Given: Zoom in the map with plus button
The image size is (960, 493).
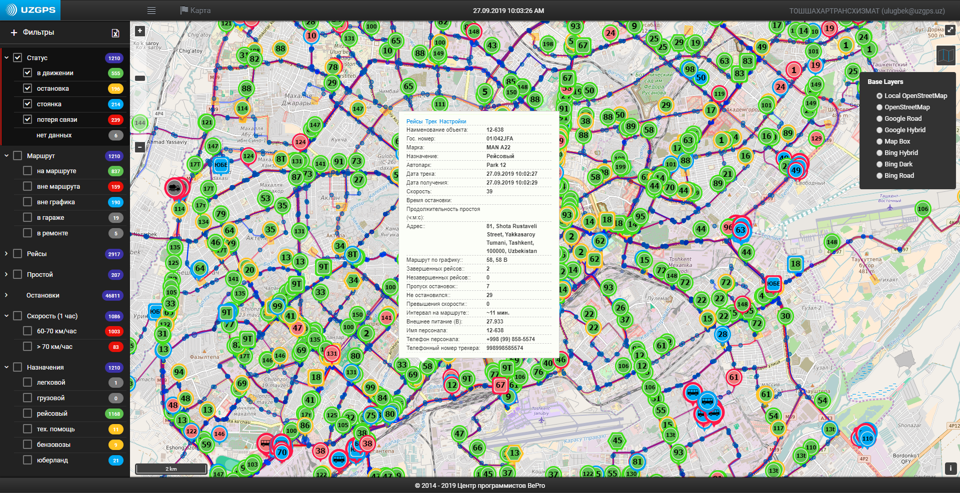Looking at the screenshot, I should click(140, 31).
